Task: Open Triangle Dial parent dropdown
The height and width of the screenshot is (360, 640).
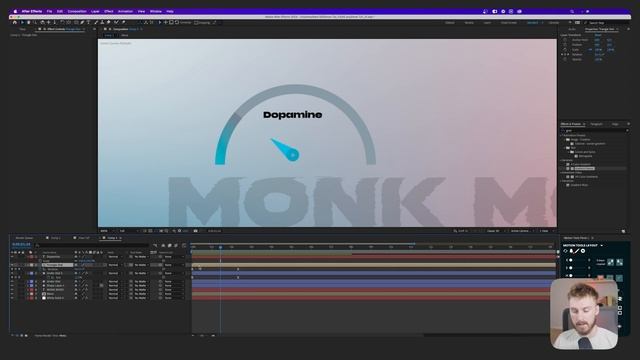Action: pos(174,265)
